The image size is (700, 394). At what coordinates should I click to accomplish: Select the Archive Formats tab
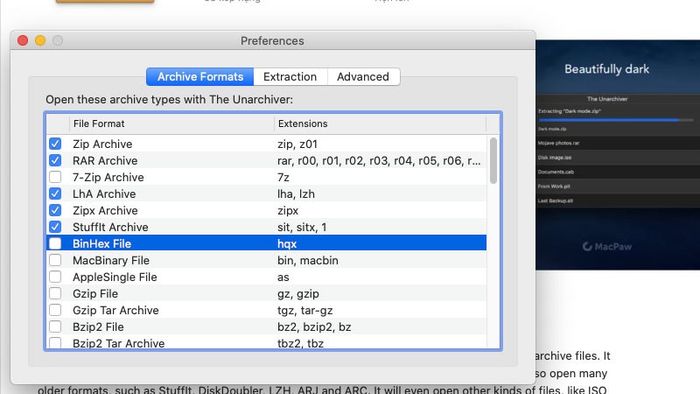[x=200, y=77]
